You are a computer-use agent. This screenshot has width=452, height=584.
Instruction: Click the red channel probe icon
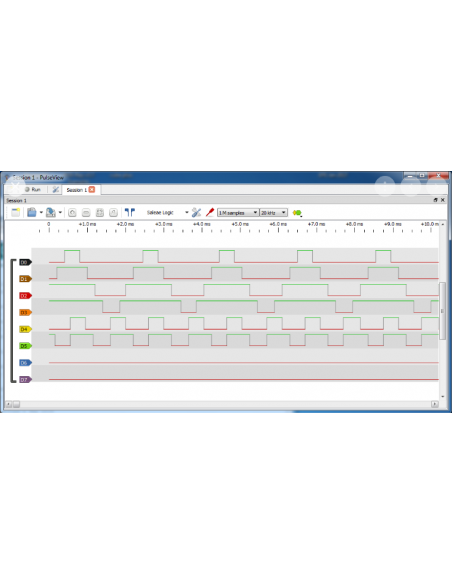coord(210,212)
